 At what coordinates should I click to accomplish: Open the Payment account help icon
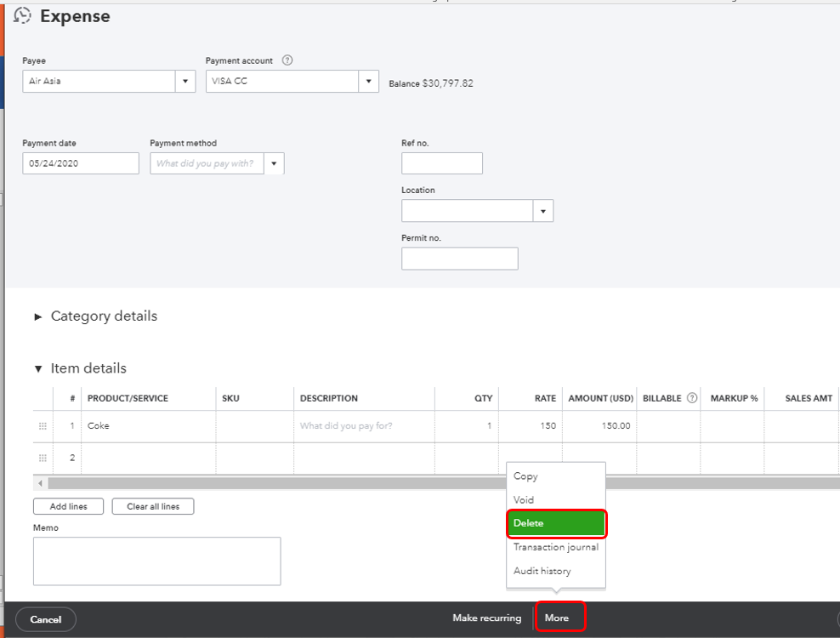(x=287, y=60)
